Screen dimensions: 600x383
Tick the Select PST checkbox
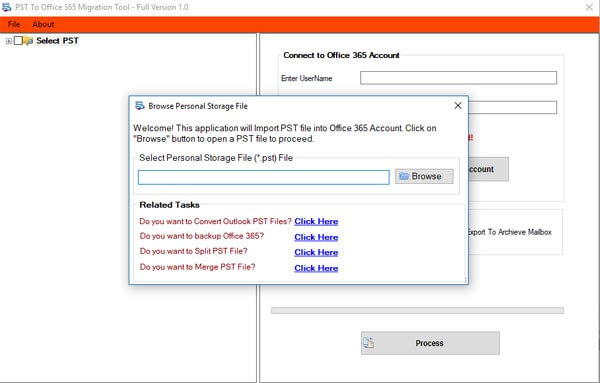coord(18,41)
